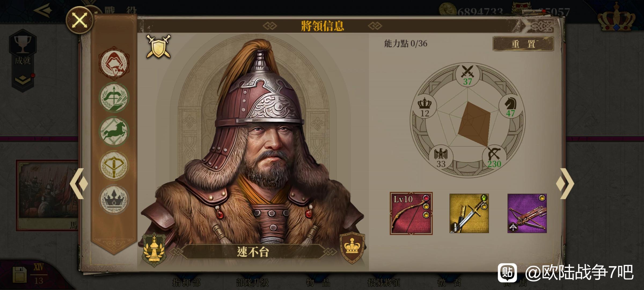This screenshot has width=644, height=290.
Task: Select the green horse cavalry skill badge
Action: (114, 131)
